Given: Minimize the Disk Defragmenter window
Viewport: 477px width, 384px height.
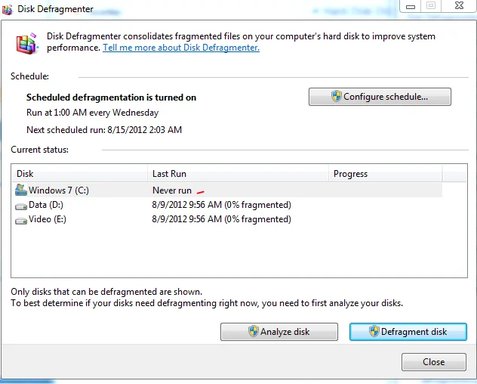Looking at the screenshot, I should pyautogui.click(x=410, y=6).
